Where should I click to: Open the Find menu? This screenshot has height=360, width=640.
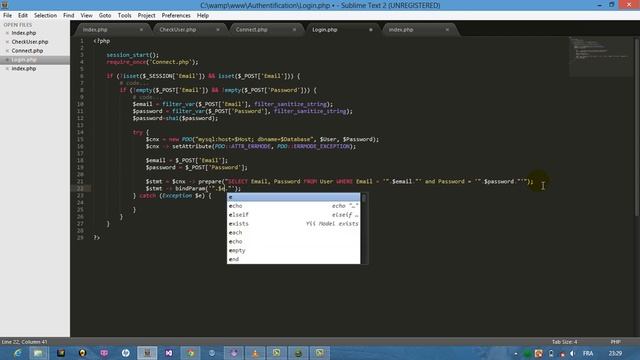[x=69, y=16]
